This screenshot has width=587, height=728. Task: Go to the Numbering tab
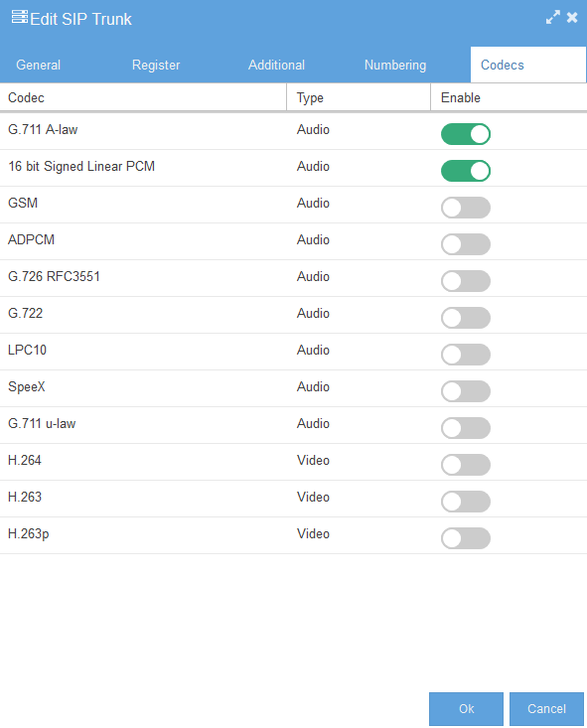coord(395,65)
